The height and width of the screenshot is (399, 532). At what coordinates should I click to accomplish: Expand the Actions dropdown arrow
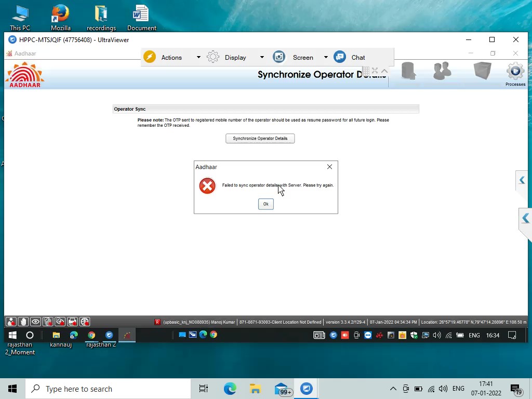pyautogui.click(x=198, y=57)
